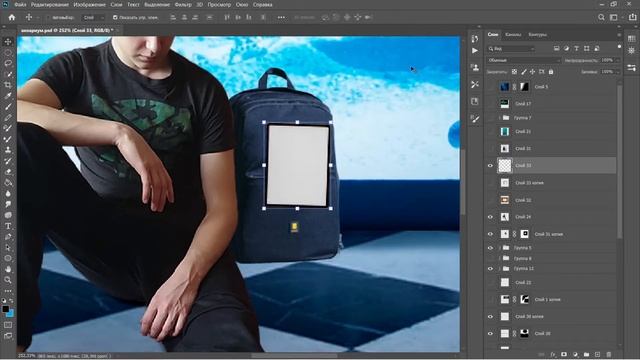
Task: Select the Blur tool
Action: [8, 193]
